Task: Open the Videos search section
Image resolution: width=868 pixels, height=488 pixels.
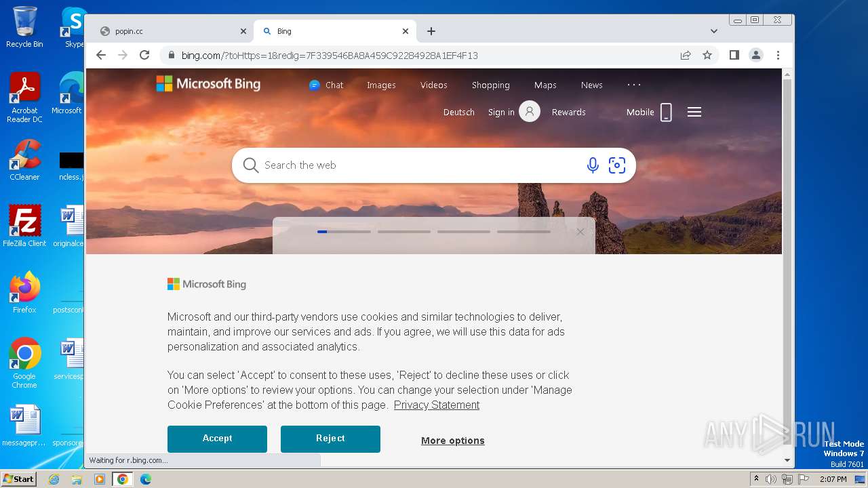Action: pos(433,85)
